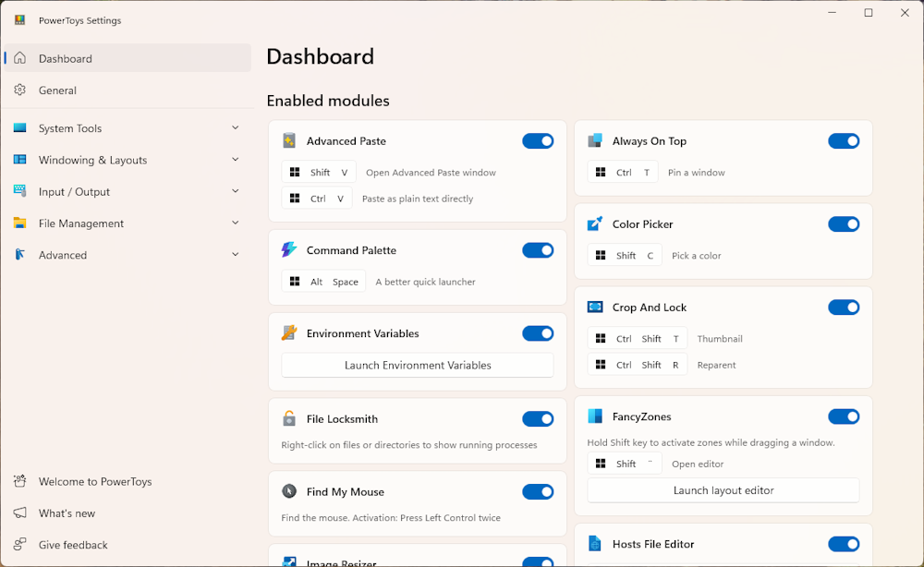Viewport: 924px width, 567px height.
Task: Click the PowerToys app icon in title bar
Action: pyautogui.click(x=20, y=20)
